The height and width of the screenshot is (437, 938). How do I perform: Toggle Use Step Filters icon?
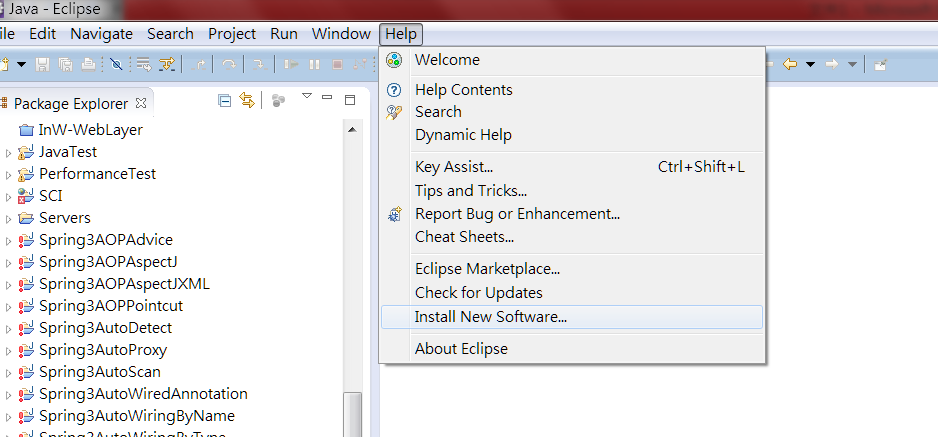pyautogui.click(x=167, y=65)
